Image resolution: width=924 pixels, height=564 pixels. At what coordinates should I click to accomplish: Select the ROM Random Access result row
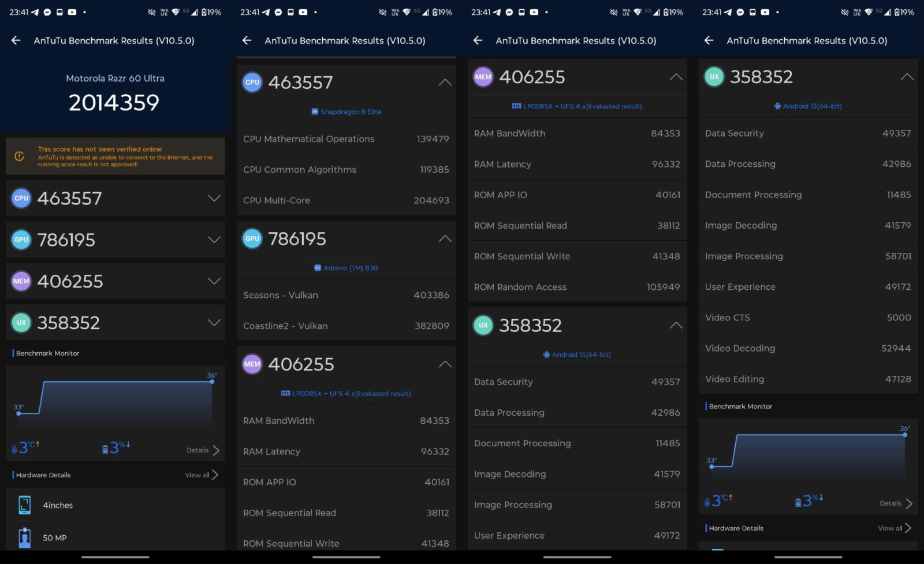coord(577,287)
